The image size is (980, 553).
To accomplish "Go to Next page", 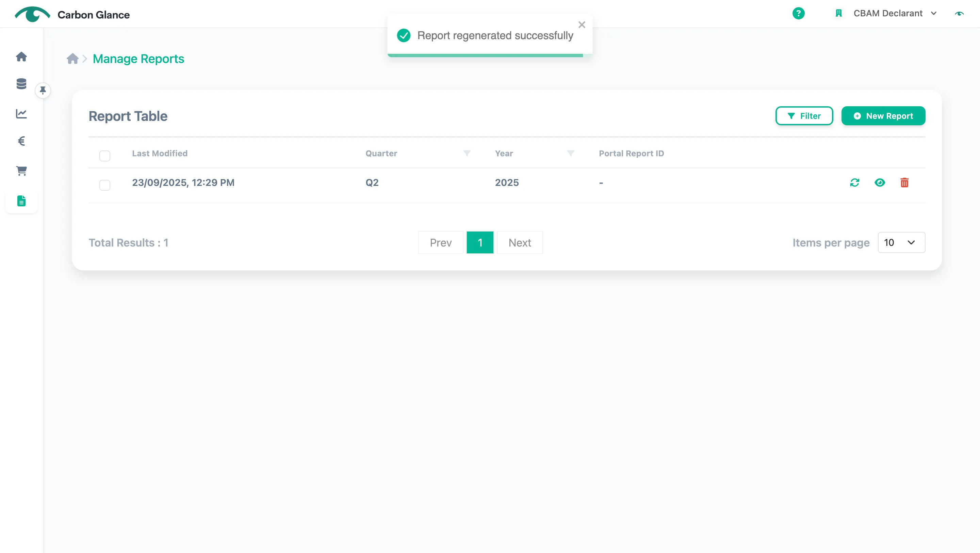I will click(x=520, y=242).
